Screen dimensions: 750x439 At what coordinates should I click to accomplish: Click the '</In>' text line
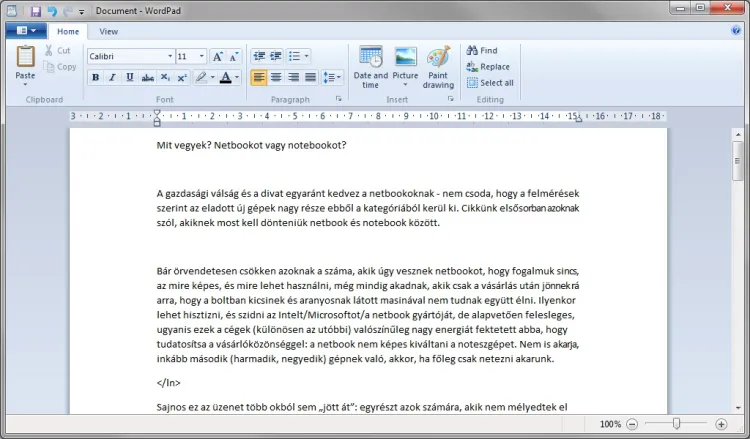pos(168,383)
